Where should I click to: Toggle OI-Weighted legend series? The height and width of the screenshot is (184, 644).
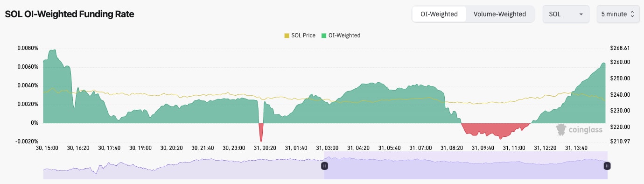tap(341, 35)
